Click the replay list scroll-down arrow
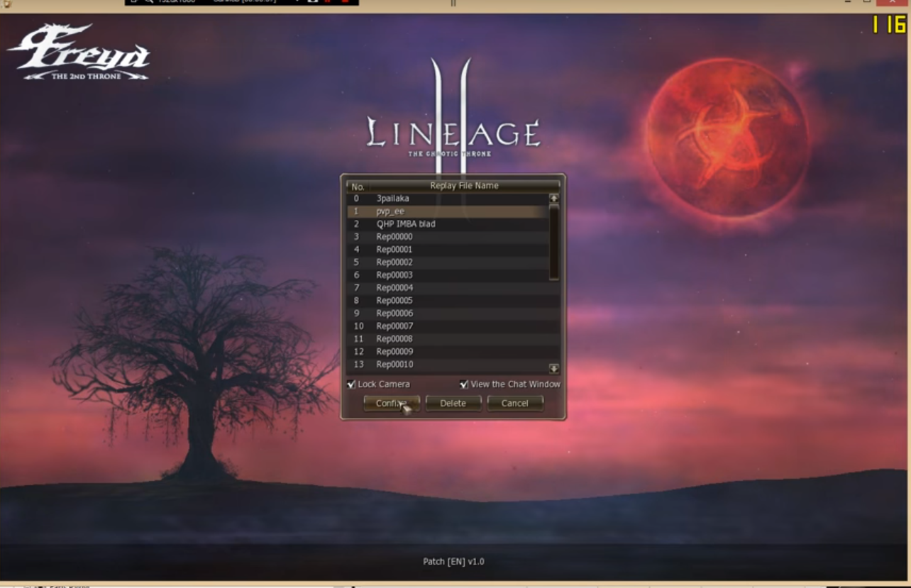Viewport: 911px width, 588px height. [554, 369]
